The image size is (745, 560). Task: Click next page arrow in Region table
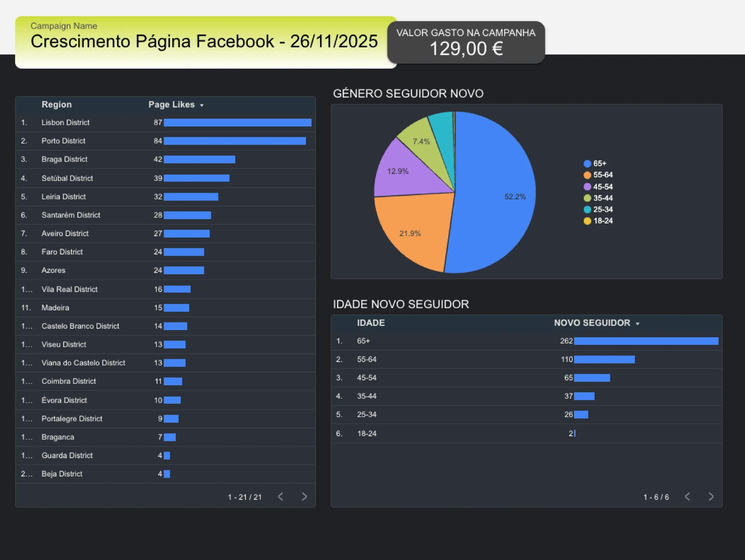[x=304, y=497]
